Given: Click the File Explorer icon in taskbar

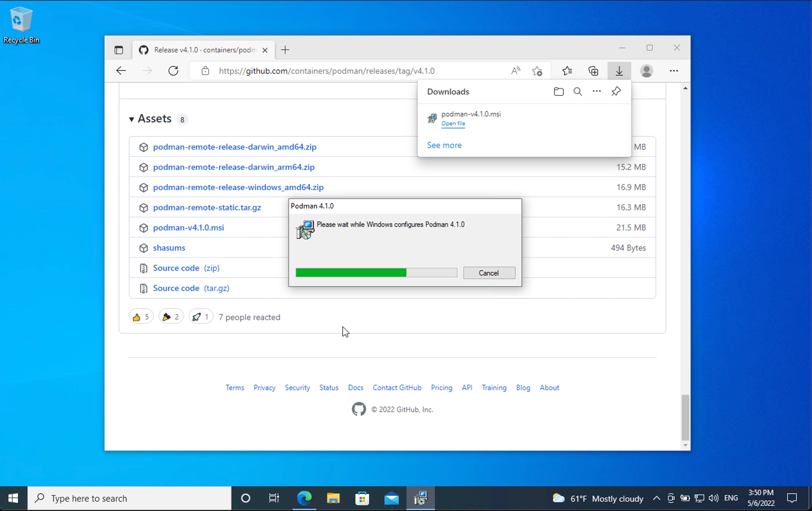Looking at the screenshot, I should [x=333, y=498].
